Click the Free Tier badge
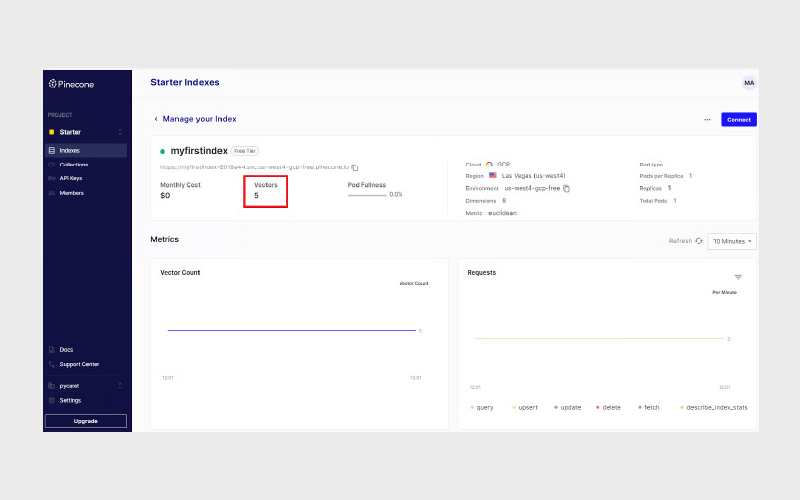 click(x=245, y=151)
